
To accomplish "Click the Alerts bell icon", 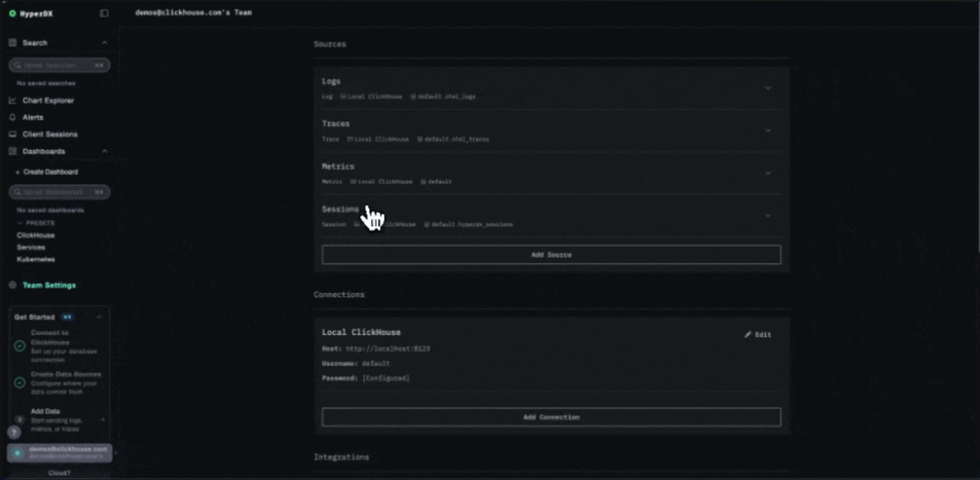I will (x=13, y=117).
